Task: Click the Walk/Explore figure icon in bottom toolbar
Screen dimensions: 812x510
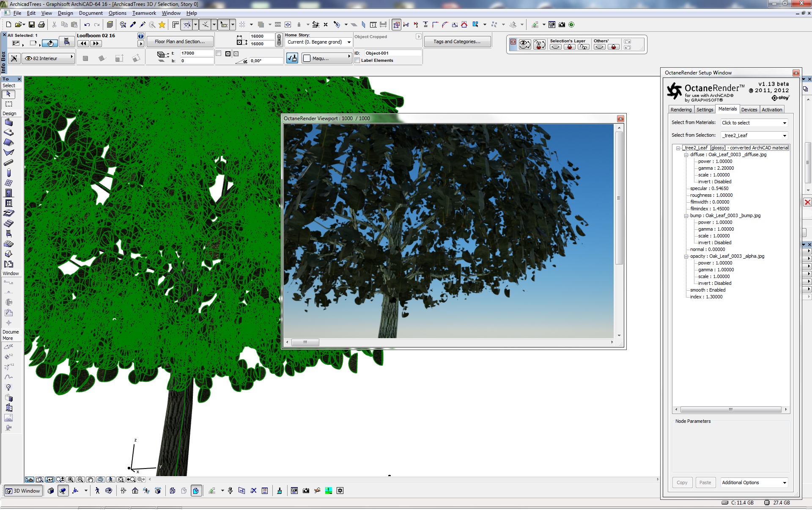Action: coord(97,491)
